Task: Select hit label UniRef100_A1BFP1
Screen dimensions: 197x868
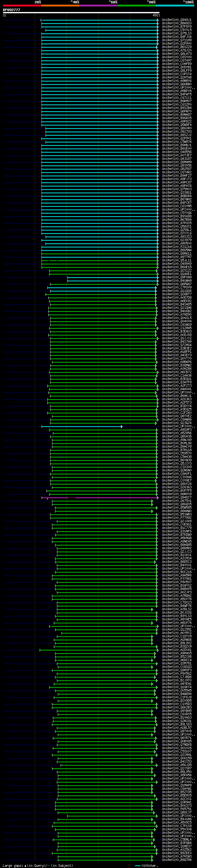Action: pyautogui.click(x=177, y=352)
